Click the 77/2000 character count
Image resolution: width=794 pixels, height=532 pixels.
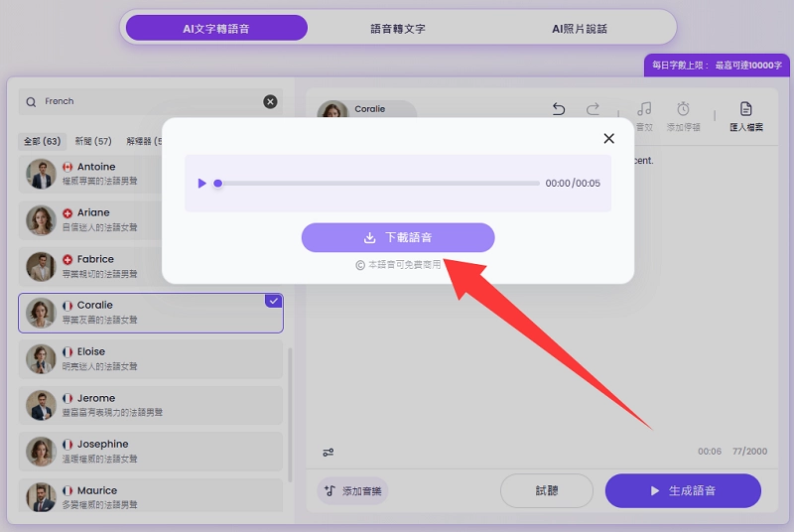pos(749,451)
